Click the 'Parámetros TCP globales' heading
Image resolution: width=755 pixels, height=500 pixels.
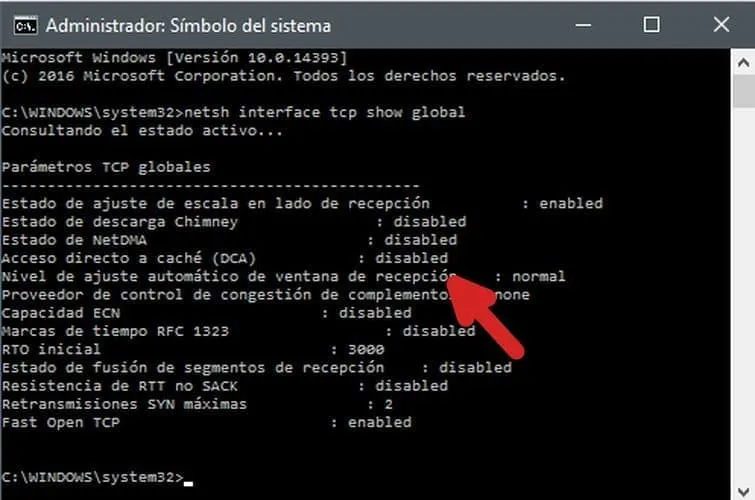[106, 167]
